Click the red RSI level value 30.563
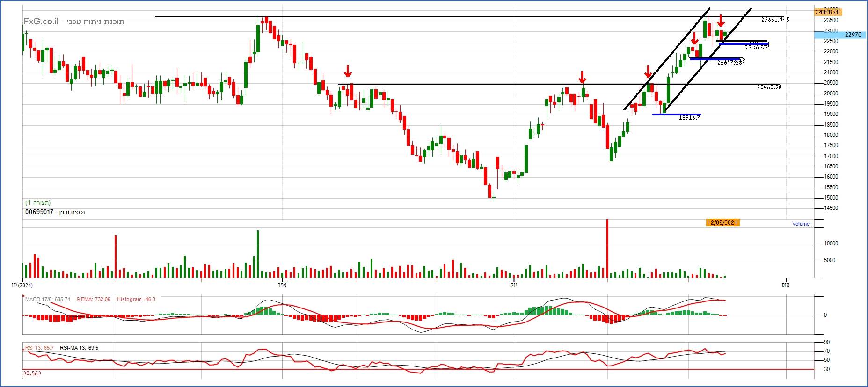Image resolution: width=868 pixels, height=387 pixels. click(32, 373)
